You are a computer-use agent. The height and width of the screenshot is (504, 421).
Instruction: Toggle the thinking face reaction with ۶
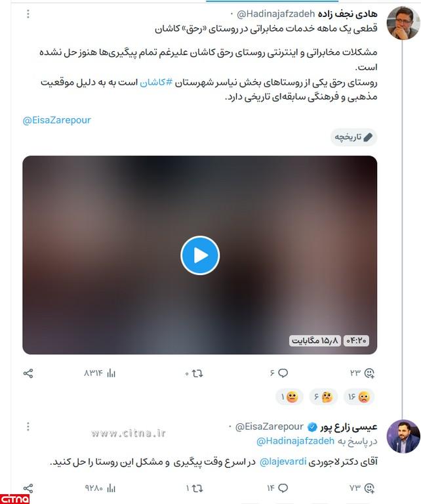[323, 397]
